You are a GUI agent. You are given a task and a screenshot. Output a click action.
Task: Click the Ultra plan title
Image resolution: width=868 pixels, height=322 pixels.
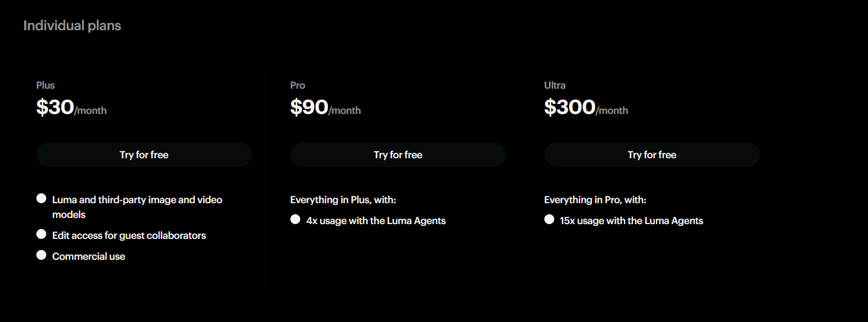coord(555,85)
